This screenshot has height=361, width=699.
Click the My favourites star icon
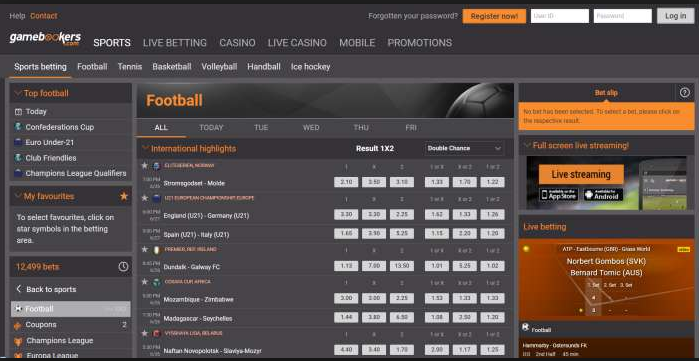coord(124,196)
